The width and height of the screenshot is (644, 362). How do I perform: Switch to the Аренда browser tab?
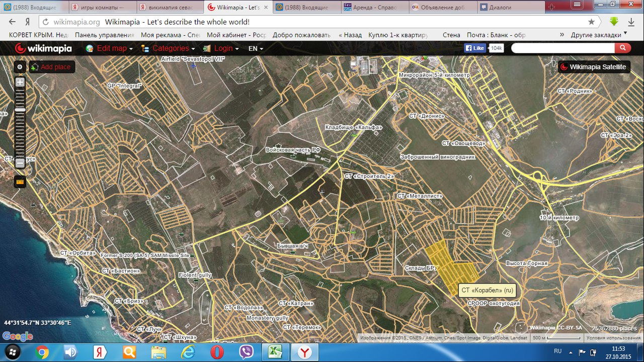tap(372, 8)
